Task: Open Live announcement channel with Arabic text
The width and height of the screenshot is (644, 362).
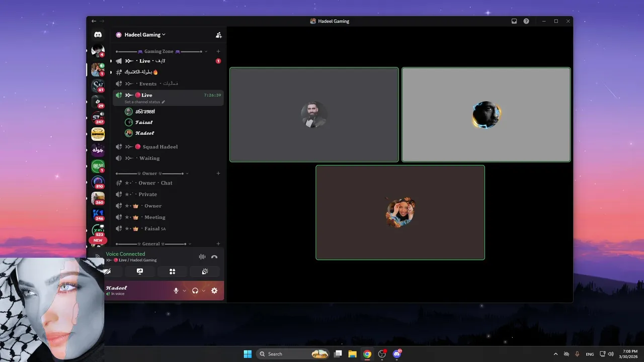Action: tap(168, 61)
